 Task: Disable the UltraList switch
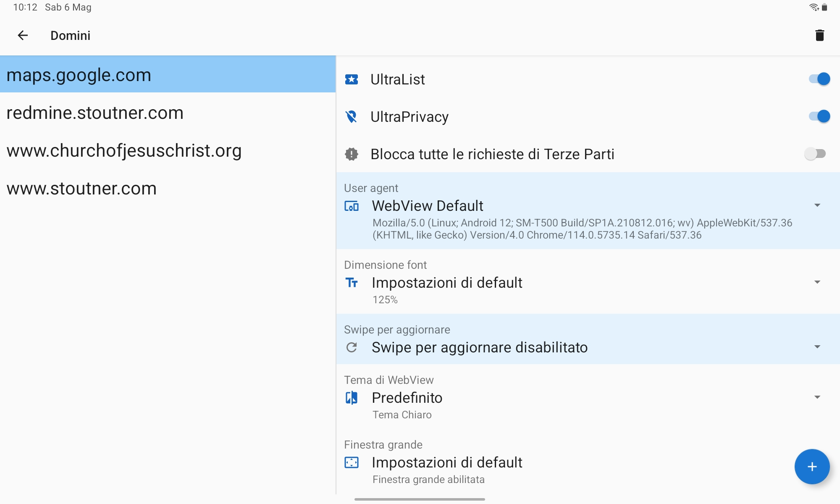pos(819,79)
